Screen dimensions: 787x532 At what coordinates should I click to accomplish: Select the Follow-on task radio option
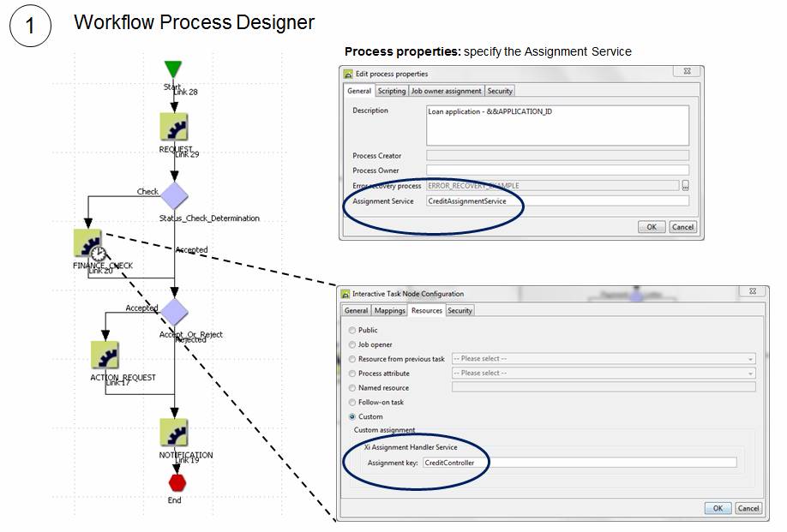[x=352, y=402]
